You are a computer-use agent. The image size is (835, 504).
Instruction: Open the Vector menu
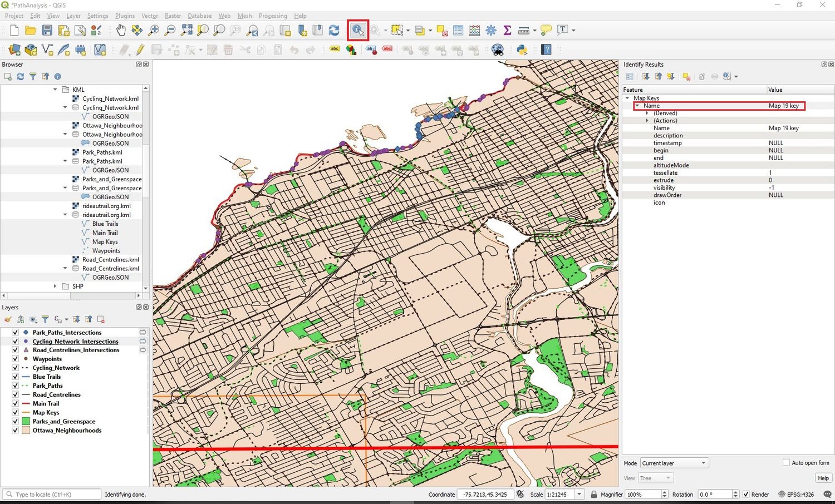click(149, 16)
